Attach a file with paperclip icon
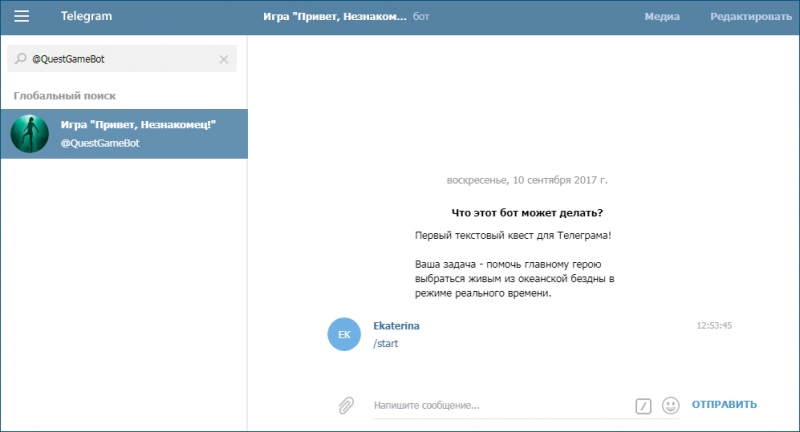The height and width of the screenshot is (432, 800). [x=346, y=405]
